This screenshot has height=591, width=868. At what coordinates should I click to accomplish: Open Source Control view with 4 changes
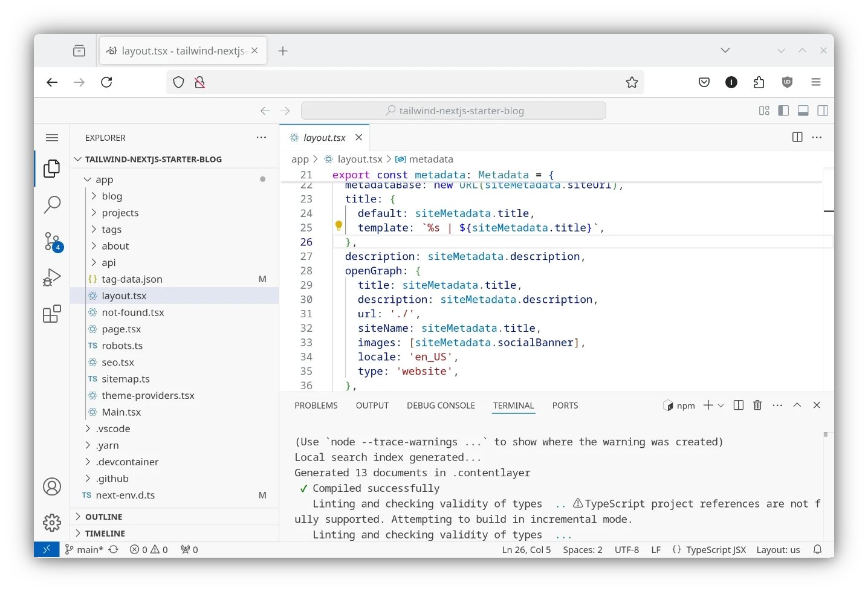coord(52,242)
